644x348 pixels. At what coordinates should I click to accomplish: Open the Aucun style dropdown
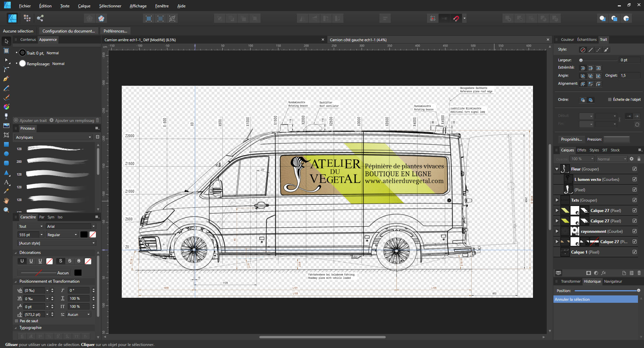(x=57, y=243)
